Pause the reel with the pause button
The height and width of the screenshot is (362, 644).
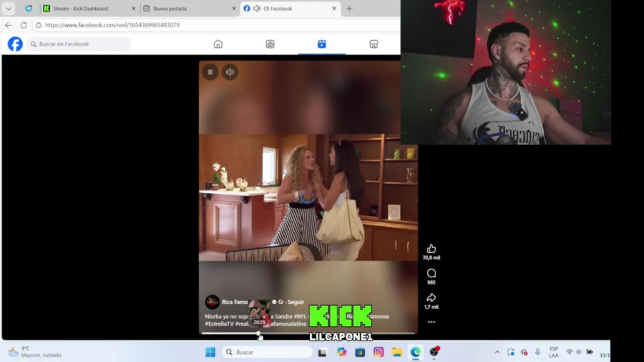coord(210,72)
